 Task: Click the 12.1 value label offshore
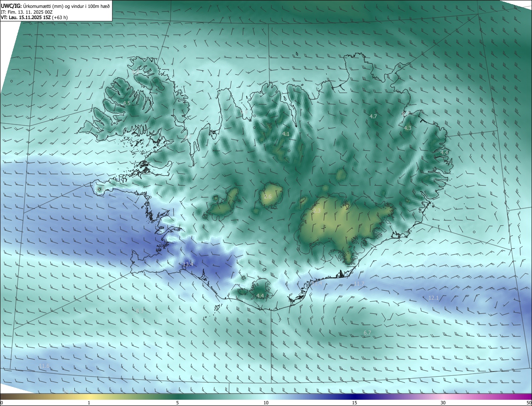(433, 298)
